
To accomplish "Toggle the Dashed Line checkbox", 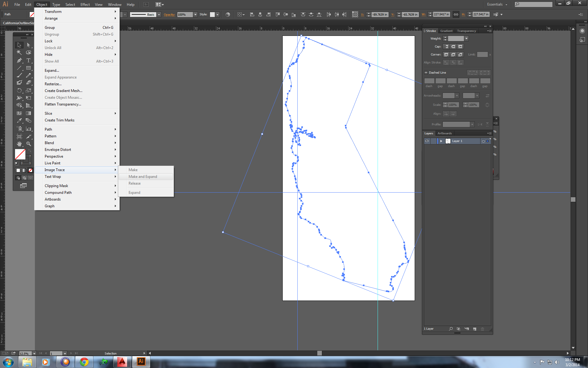I will [x=426, y=73].
